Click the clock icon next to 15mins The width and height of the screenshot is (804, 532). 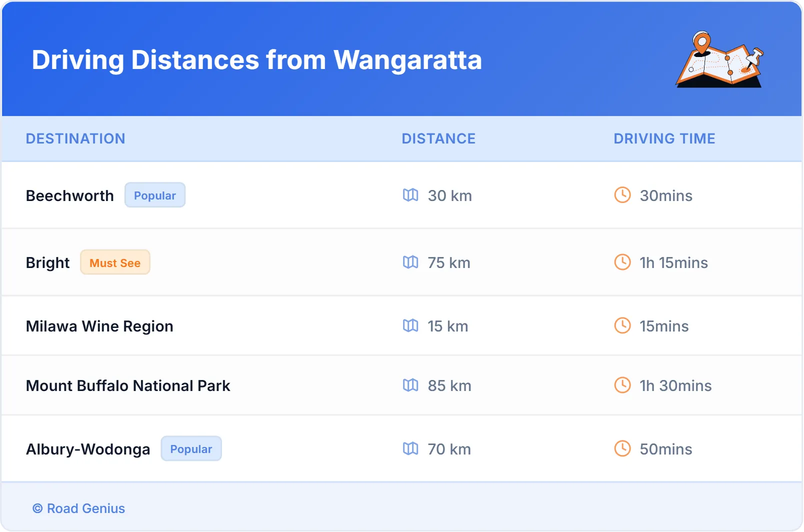point(622,325)
